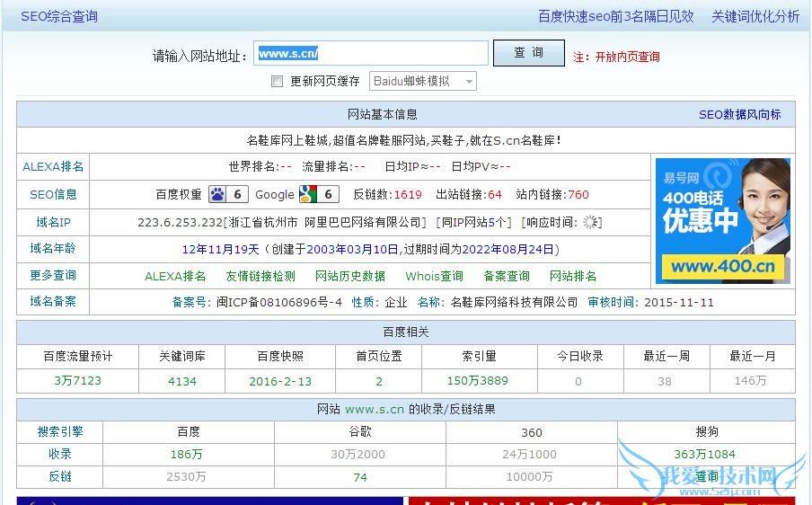Open the Whois查询 link
This screenshot has width=812, height=505.
[x=434, y=276]
